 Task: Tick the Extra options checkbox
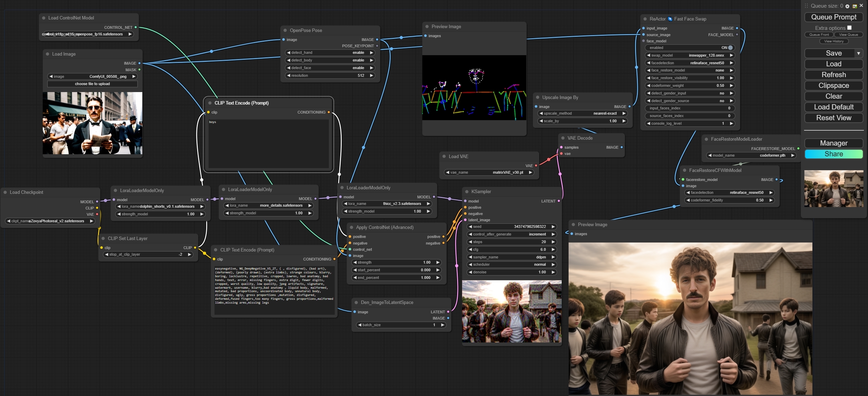(849, 28)
